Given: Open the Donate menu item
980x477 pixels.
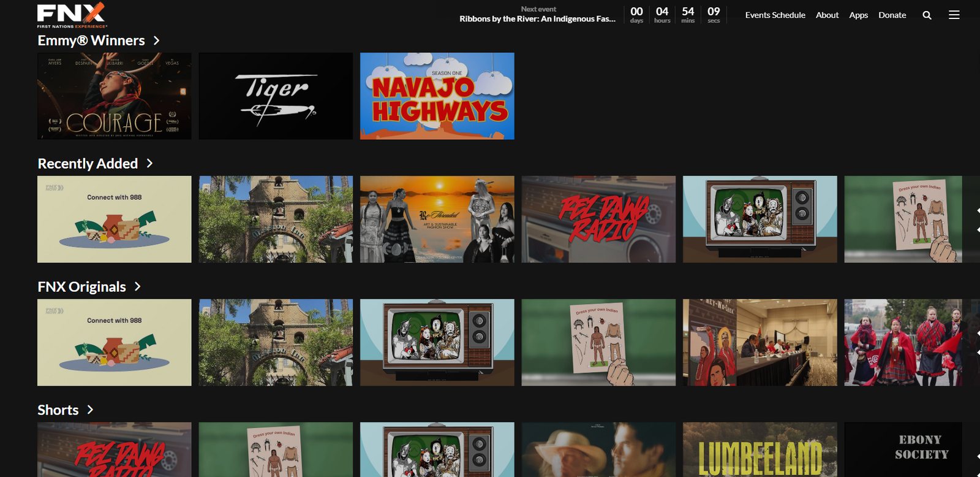Looking at the screenshot, I should pos(892,15).
